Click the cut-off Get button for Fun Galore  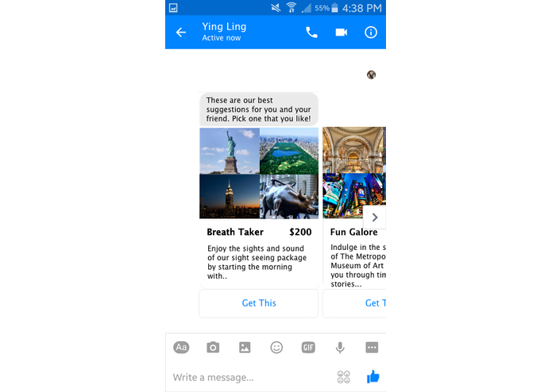coord(354,303)
